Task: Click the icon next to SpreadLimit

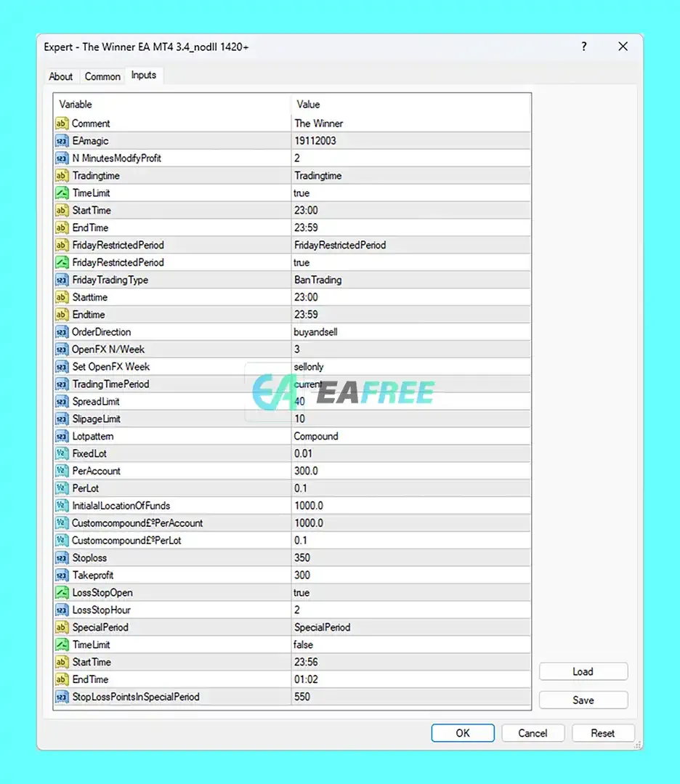Action: pos(62,402)
